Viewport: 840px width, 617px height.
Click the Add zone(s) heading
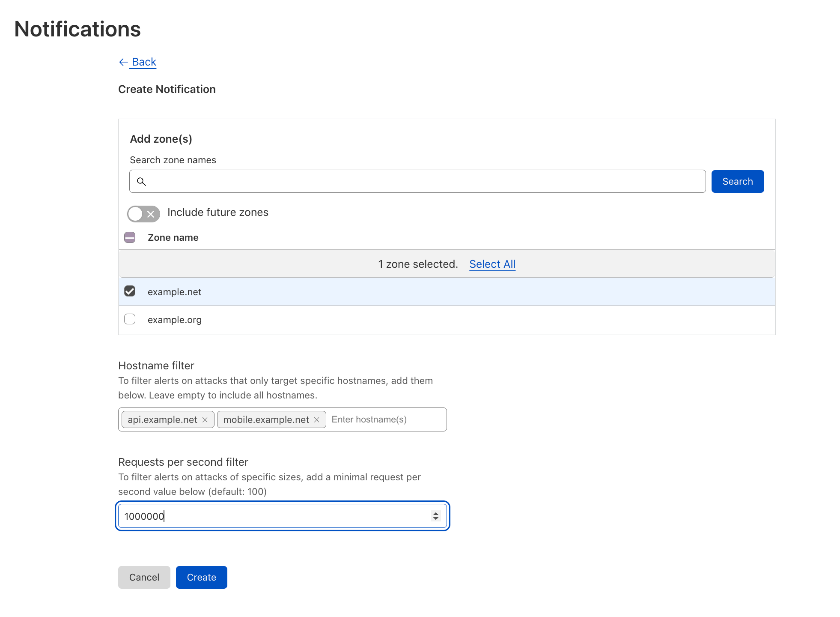click(161, 139)
